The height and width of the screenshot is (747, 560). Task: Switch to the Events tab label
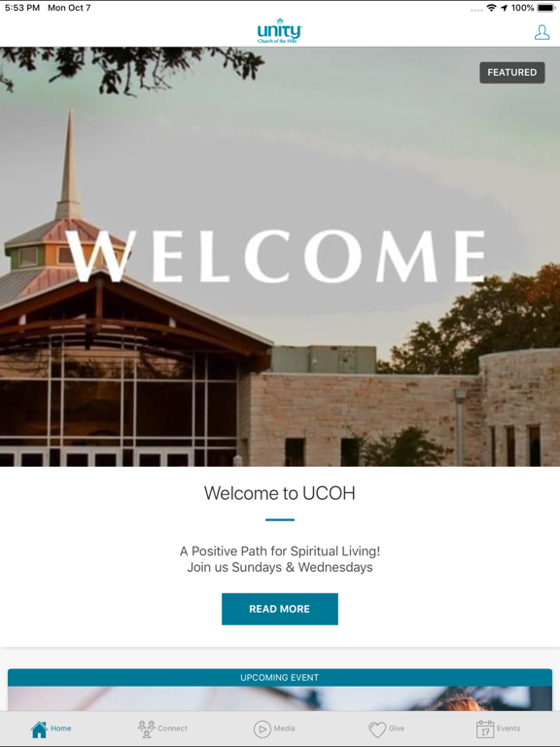point(508,729)
